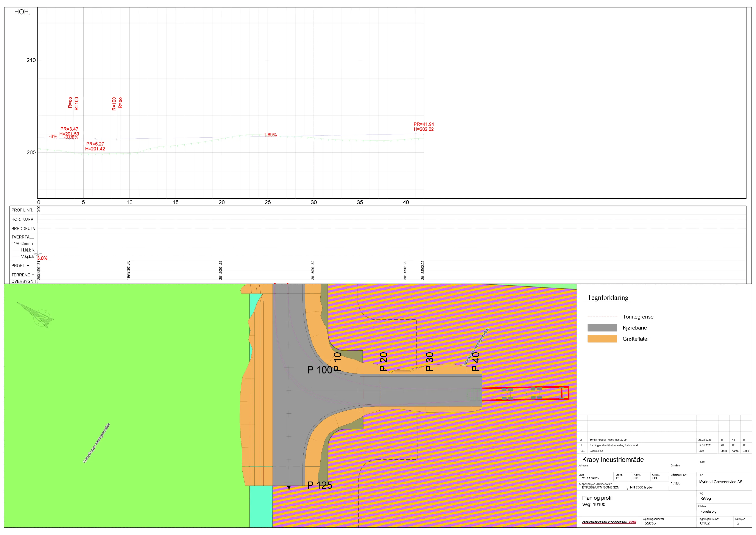756x535 pixels.
Task: Select the gray Kjørebane legend swatch
Action: coord(602,328)
